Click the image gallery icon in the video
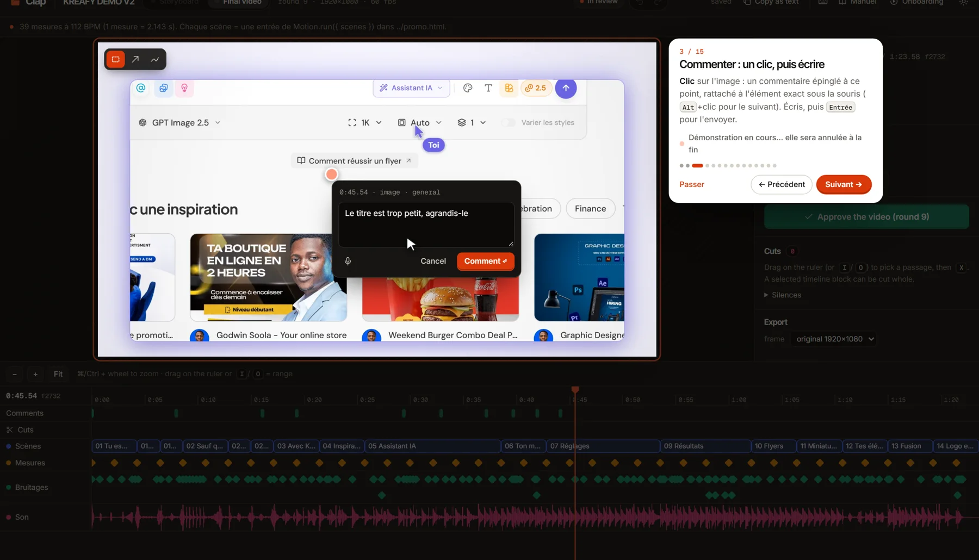 coord(163,88)
